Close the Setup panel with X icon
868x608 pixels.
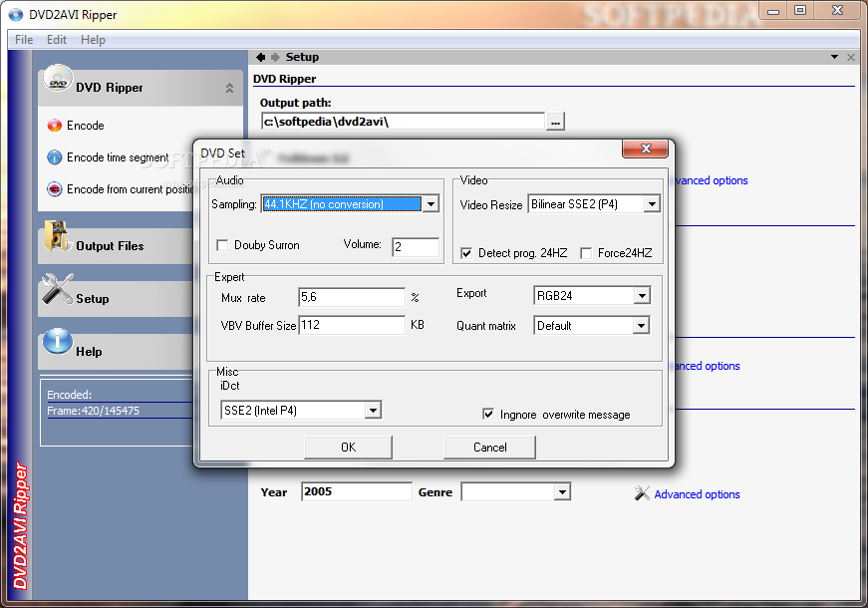point(851,57)
